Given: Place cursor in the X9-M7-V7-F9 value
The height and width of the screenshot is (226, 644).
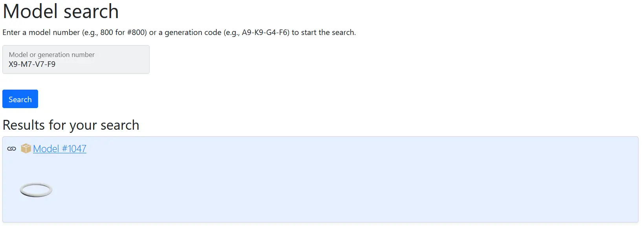Looking at the screenshot, I should pyautogui.click(x=32, y=64).
